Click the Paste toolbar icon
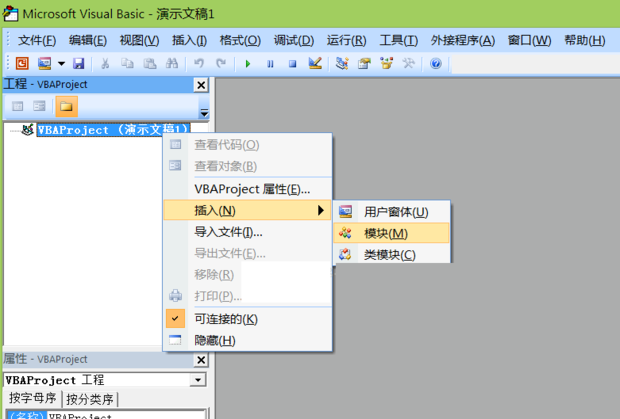620x419 pixels. [x=149, y=63]
